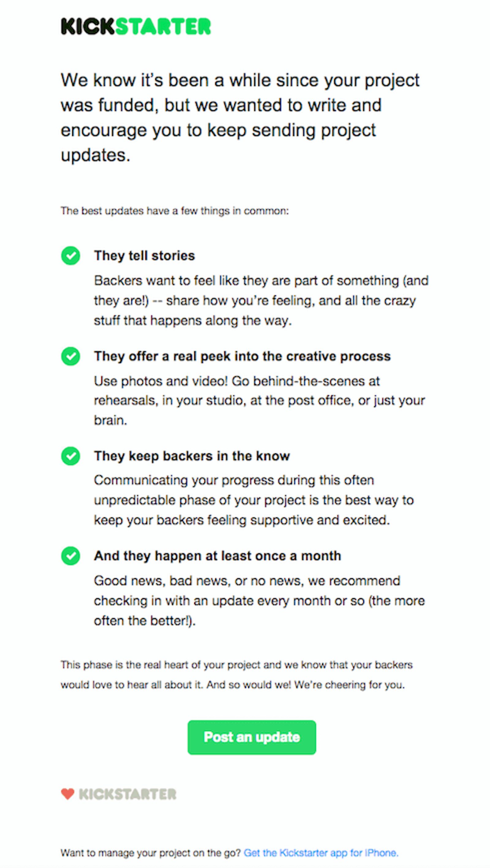Click the gray Kickstarter footer logo
Screen dimensions: 490x868
127,794
